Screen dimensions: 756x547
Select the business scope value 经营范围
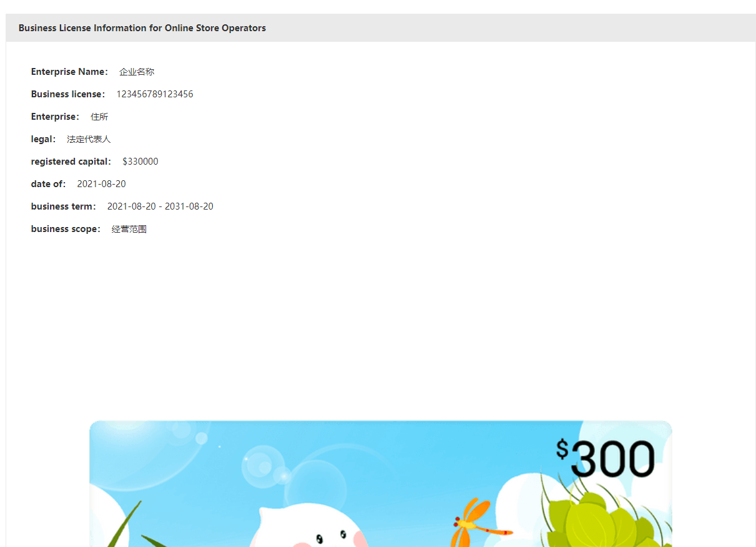click(x=129, y=229)
